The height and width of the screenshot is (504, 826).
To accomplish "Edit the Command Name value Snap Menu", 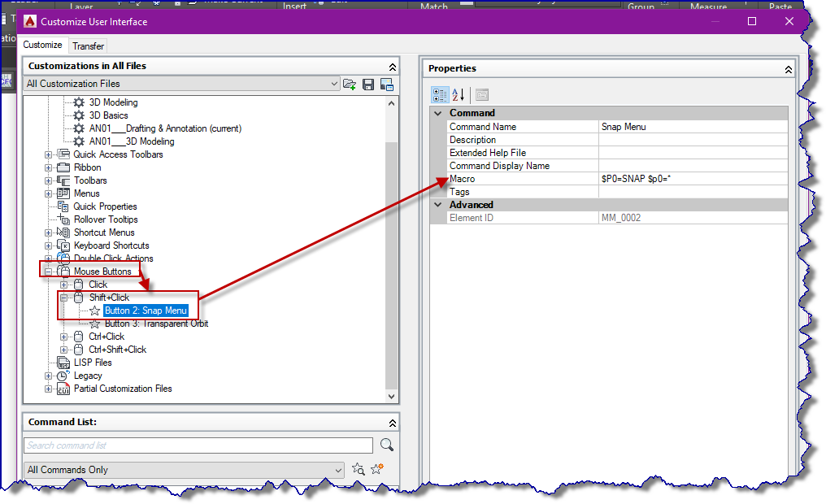I will click(693, 127).
